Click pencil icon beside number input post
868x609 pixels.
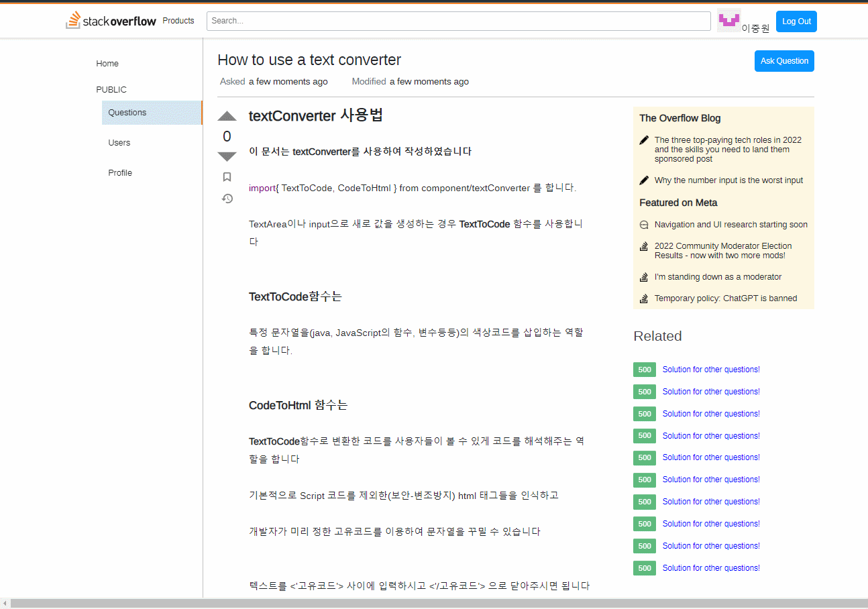(x=644, y=180)
